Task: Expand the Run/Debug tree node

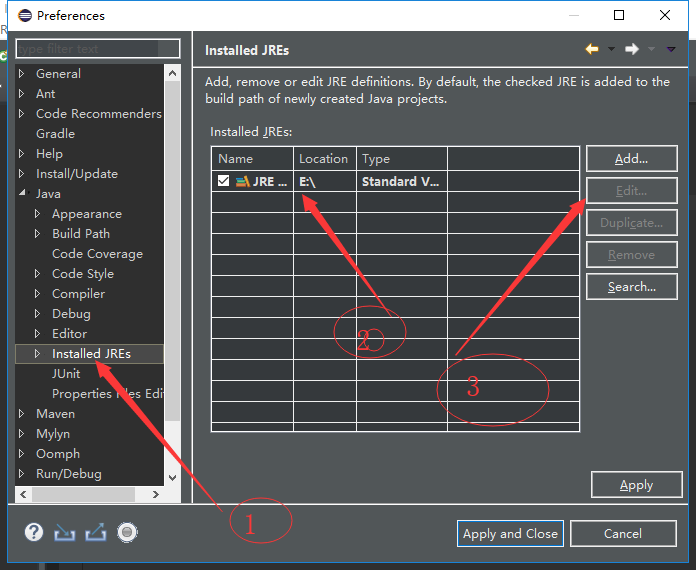Action: 21,473
